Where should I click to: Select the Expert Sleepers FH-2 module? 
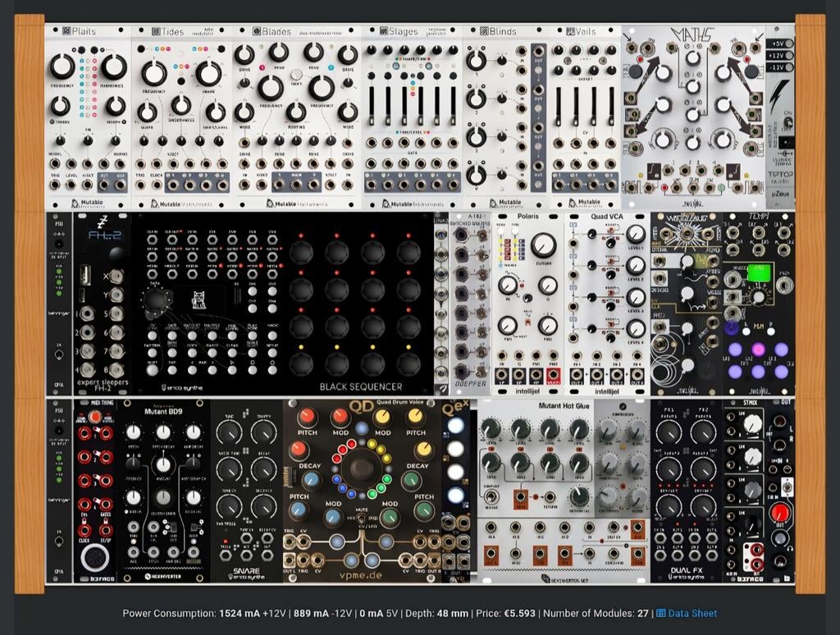pyautogui.click(x=102, y=304)
